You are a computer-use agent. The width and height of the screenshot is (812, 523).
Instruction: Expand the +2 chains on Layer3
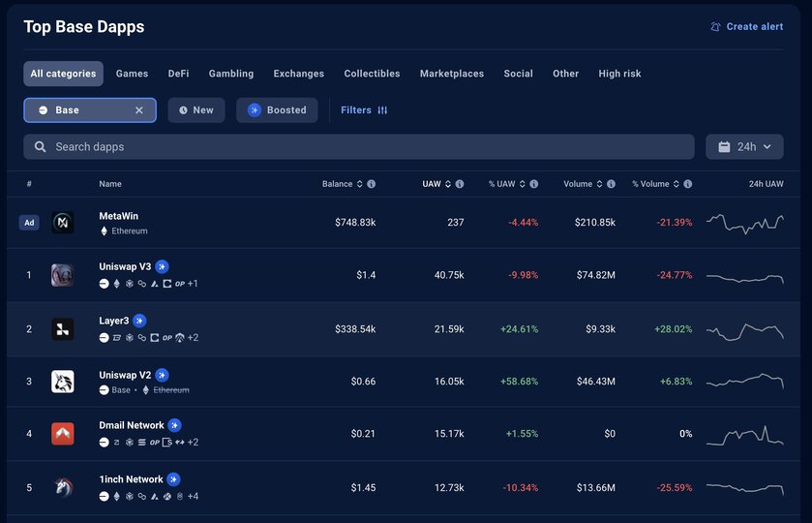[x=193, y=337]
